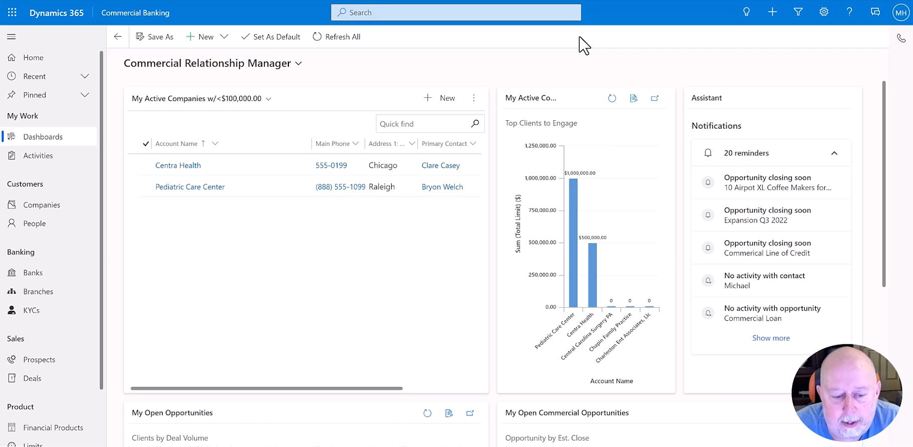This screenshot has height=447, width=913.
Task: Open more commands ellipsis in Active Companies
Action: click(473, 98)
